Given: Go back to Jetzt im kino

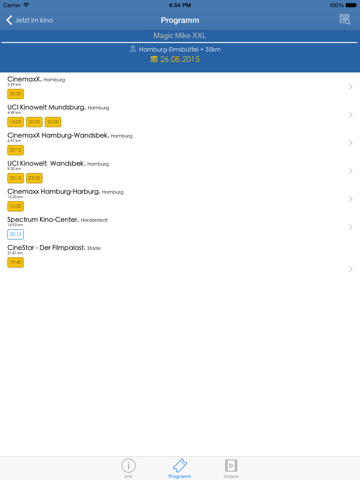Looking at the screenshot, I should pos(29,20).
